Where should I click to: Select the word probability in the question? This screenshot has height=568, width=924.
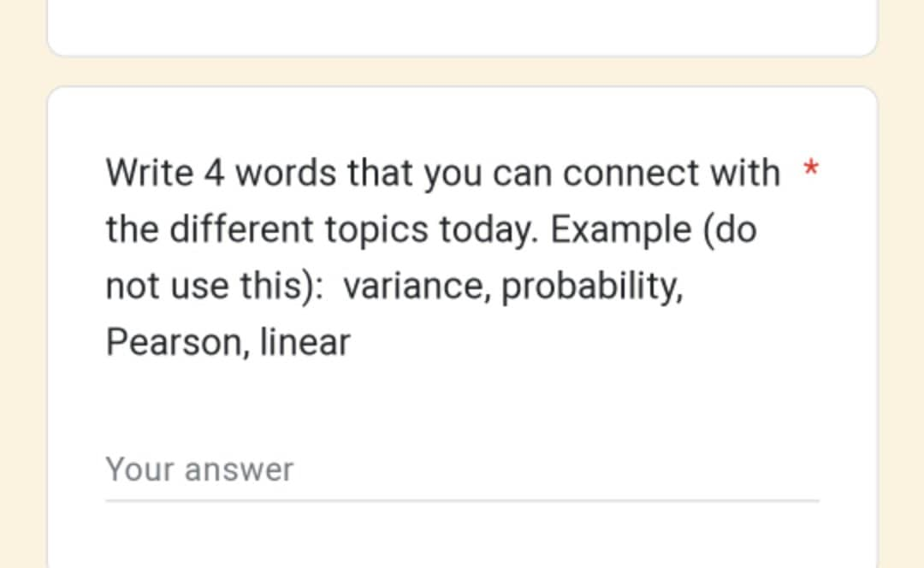coord(592,285)
